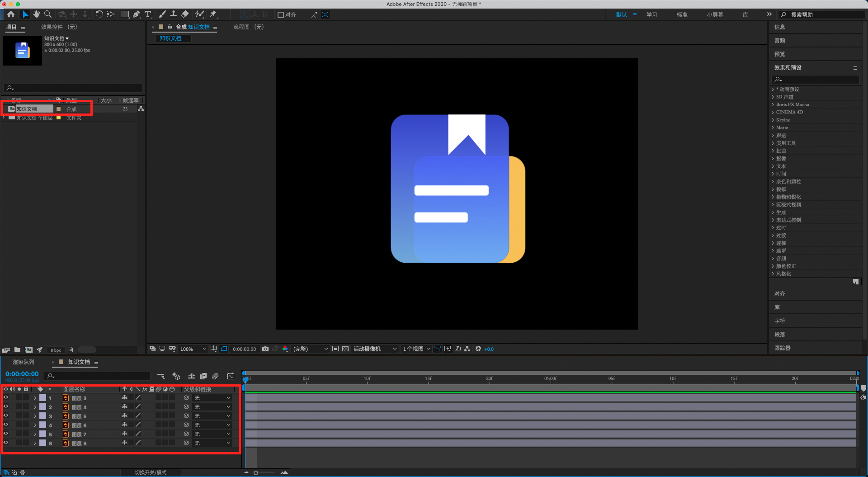Click the label color swatch of 图层 8
The height and width of the screenshot is (477, 868).
pyautogui.click(x=42, y=443)
